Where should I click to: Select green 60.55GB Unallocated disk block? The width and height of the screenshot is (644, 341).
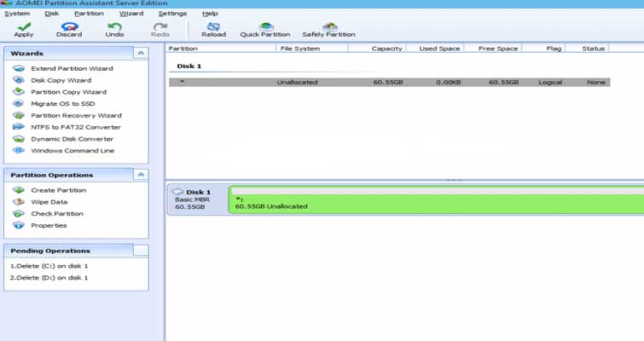436,199
